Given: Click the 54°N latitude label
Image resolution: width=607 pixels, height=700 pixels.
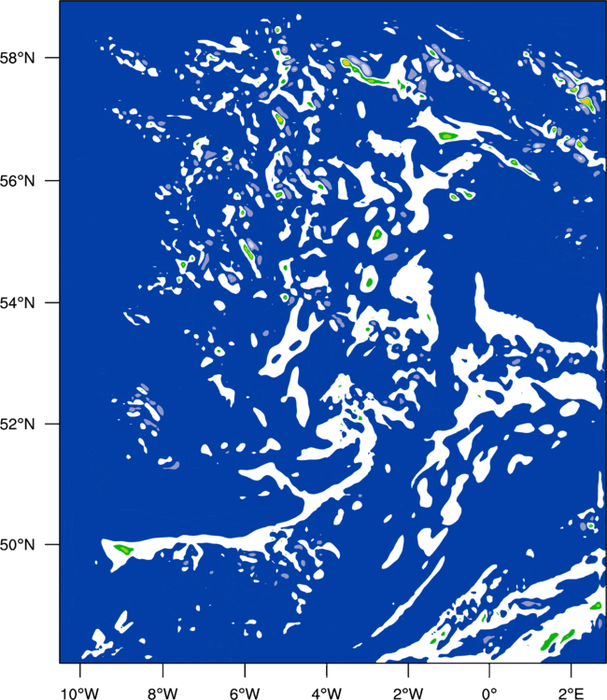Looking at the screenshot, I should pos(17,303).
